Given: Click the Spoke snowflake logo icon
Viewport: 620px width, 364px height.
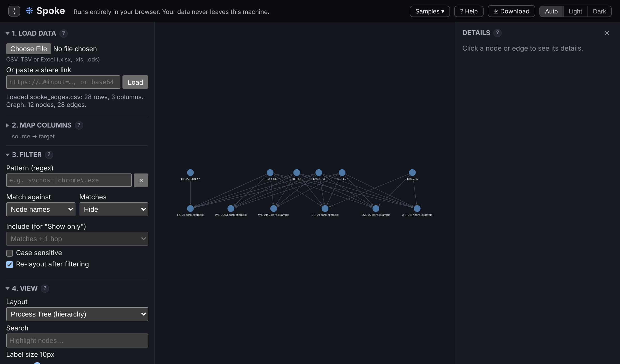Looking at the screenshot, I should 29,11.
